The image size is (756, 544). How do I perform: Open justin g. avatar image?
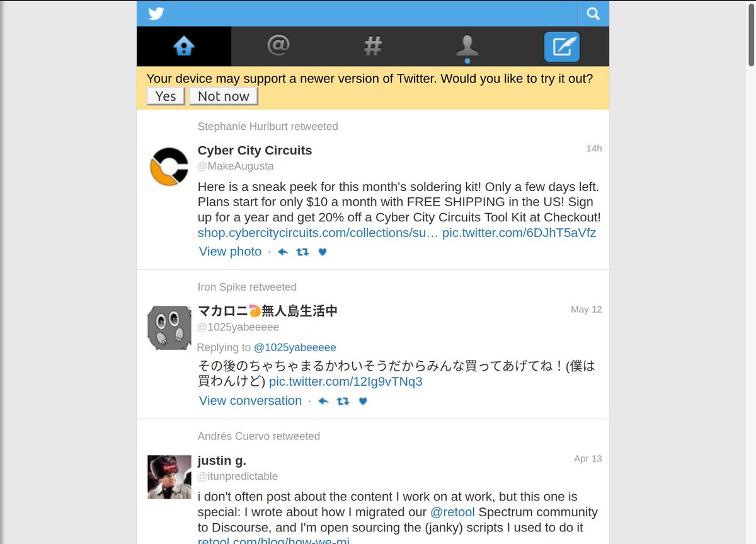pos(169,477)
